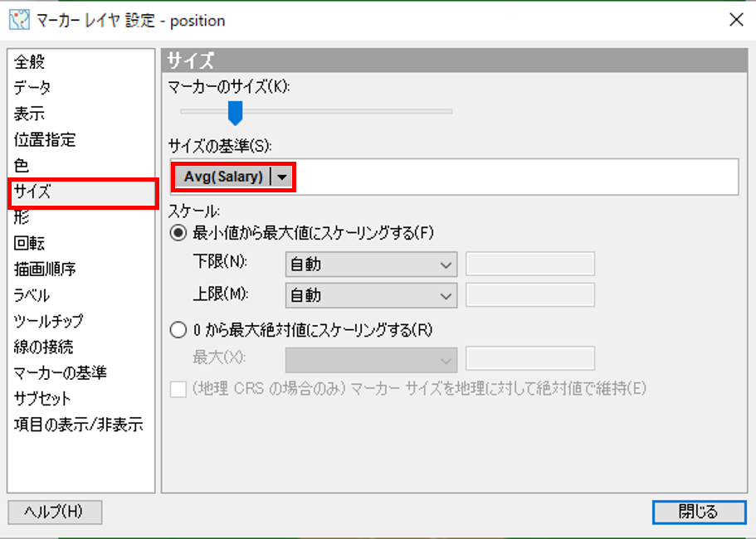Open the disabled 最大(X) dropdown

(371, 360)
